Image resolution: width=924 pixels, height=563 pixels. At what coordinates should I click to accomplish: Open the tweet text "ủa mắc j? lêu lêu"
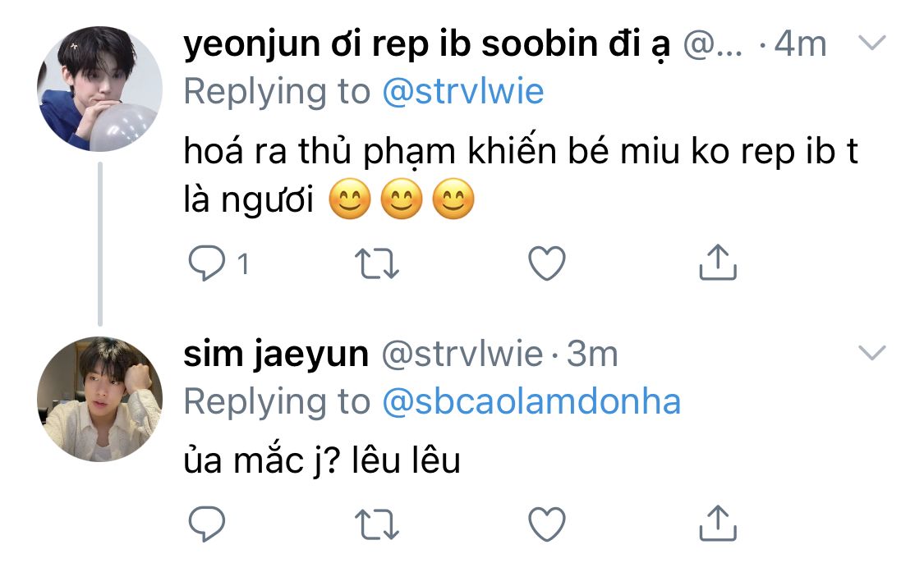321,461
